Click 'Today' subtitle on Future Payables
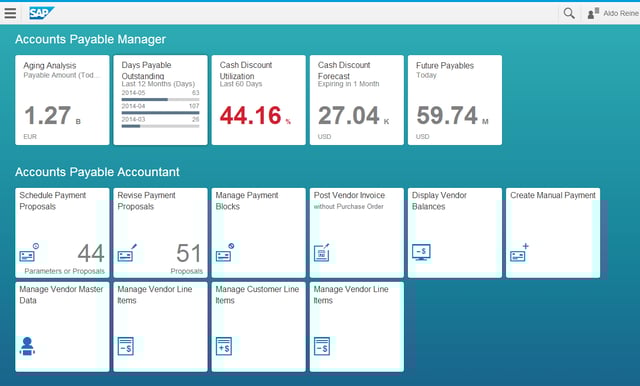The width and height of the screenshot is (640, 386). click(x=426, y=75)
